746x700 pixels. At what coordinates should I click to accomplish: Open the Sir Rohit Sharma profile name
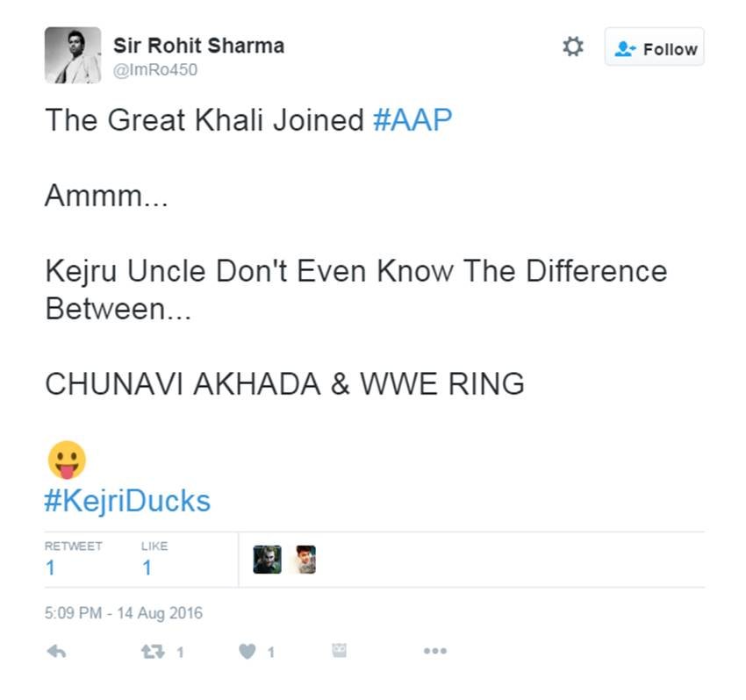pos(198,46)
